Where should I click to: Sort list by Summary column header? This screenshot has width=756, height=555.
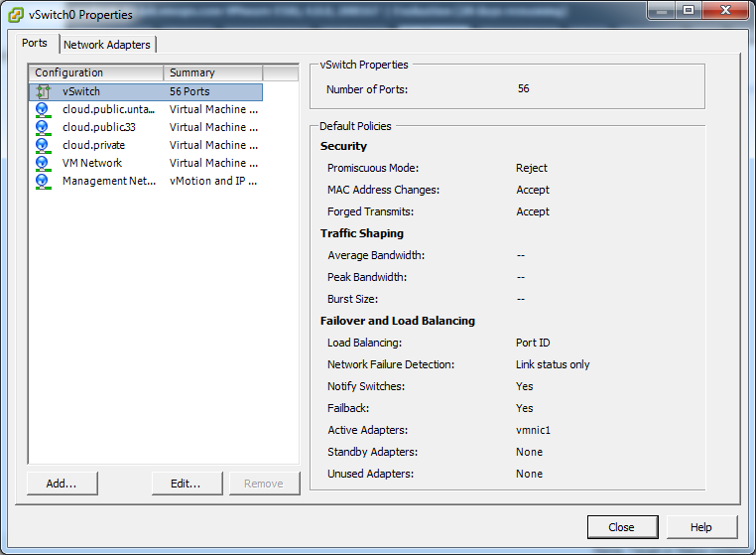(x=212, y=72)
